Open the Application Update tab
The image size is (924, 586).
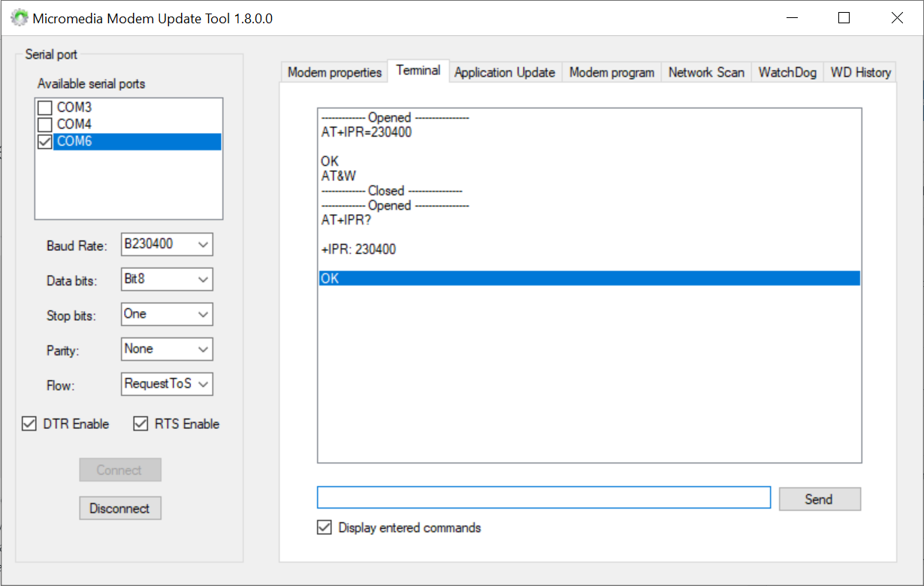(504, 72)
